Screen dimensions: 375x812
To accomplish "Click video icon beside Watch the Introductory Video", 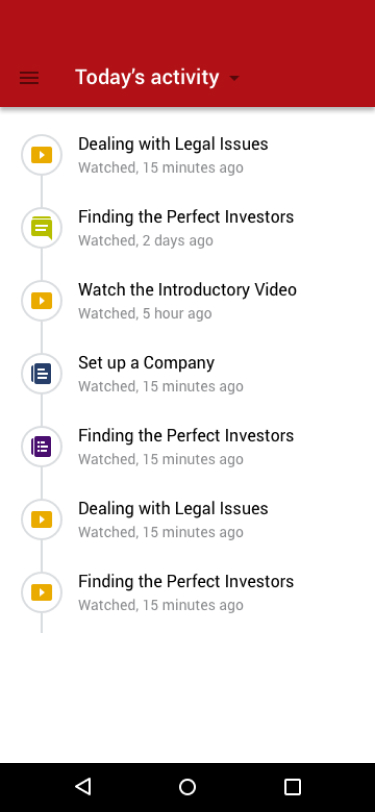I will [x=41, y=301].
